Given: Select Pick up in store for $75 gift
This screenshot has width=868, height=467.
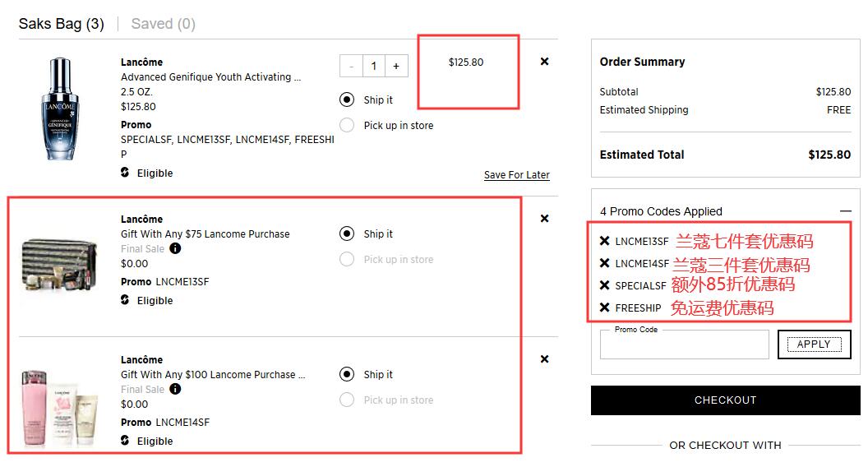Looking at the screenshot, I should pos(347,259).
